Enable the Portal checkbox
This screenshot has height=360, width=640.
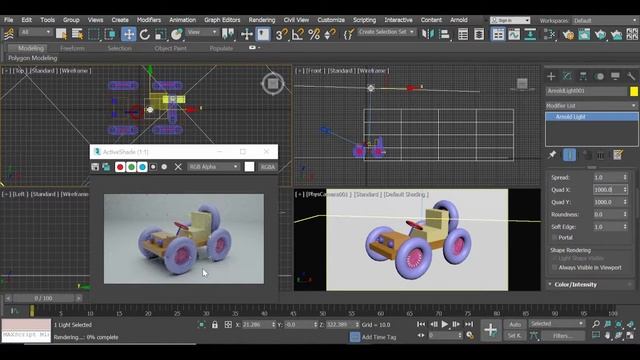coord(554,238)
